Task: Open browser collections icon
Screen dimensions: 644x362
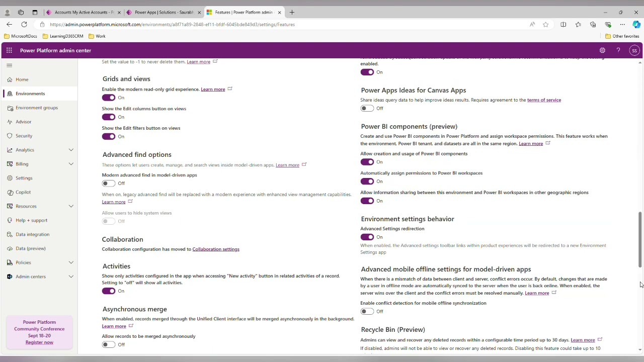Action: [x=593, y=24]
